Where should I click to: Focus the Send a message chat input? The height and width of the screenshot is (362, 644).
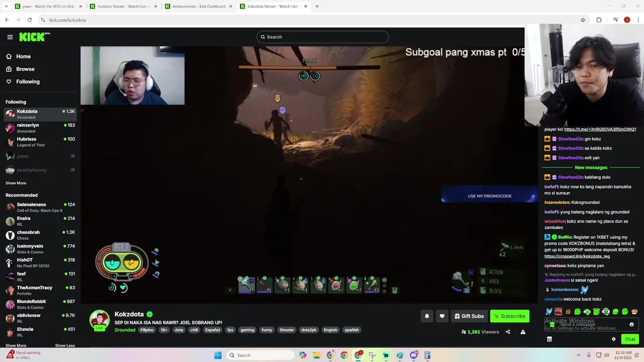(x=591, y=325)
